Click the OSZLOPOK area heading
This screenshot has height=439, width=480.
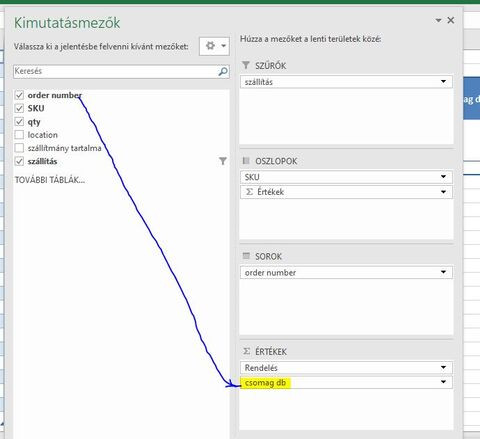point(276,161)
